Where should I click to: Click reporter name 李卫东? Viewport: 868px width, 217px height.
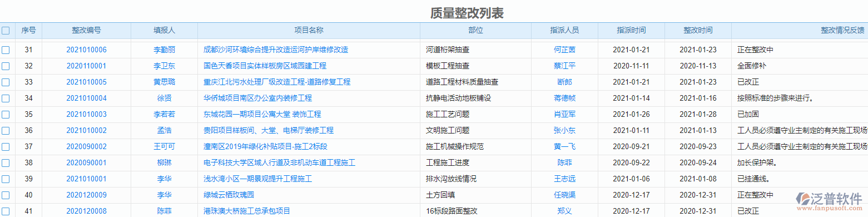coord(164,66)
